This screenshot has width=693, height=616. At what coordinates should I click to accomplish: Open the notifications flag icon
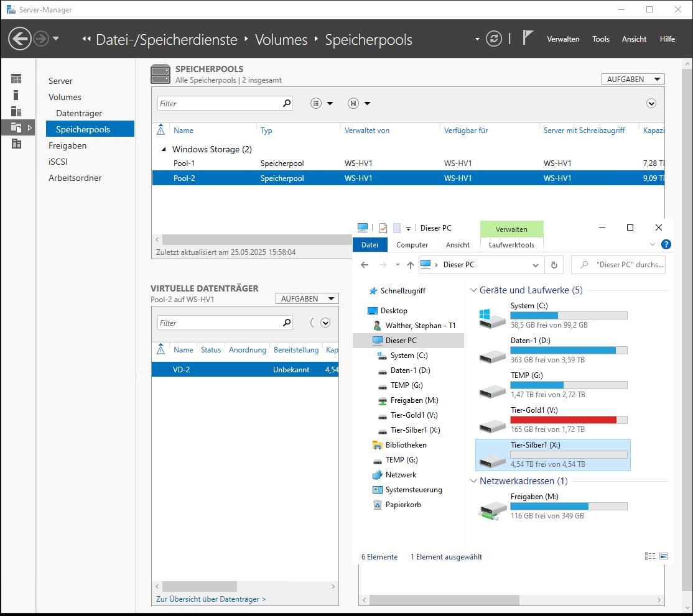pyautogui.click(x=528, y=38)
